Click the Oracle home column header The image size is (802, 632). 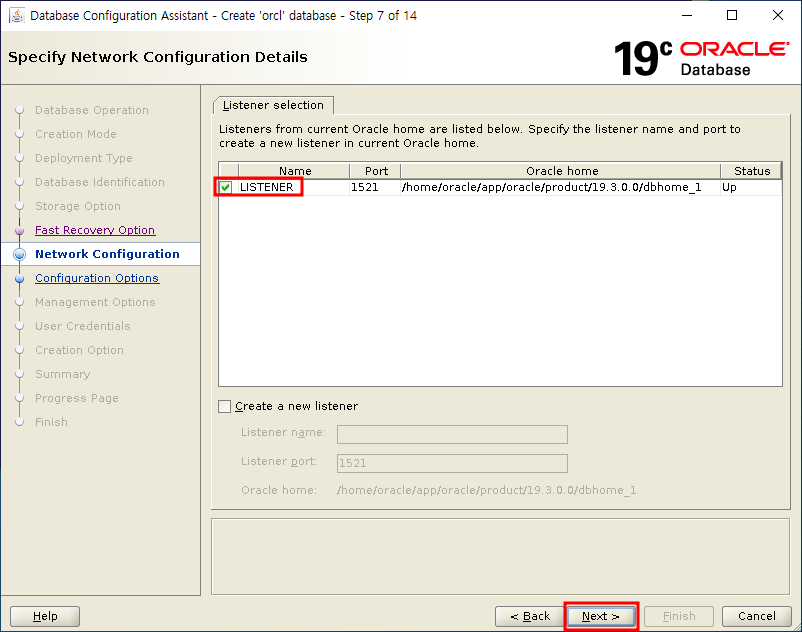pos(561,171)
